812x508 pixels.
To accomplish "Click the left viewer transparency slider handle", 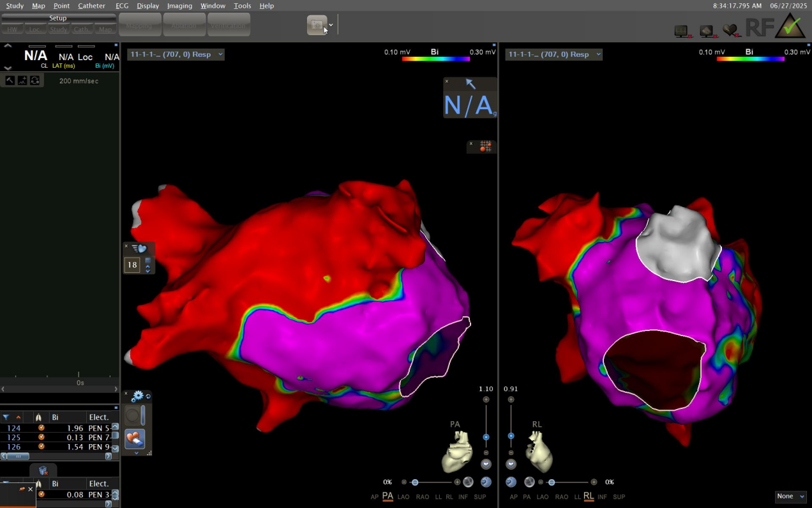I will point(415,482).
